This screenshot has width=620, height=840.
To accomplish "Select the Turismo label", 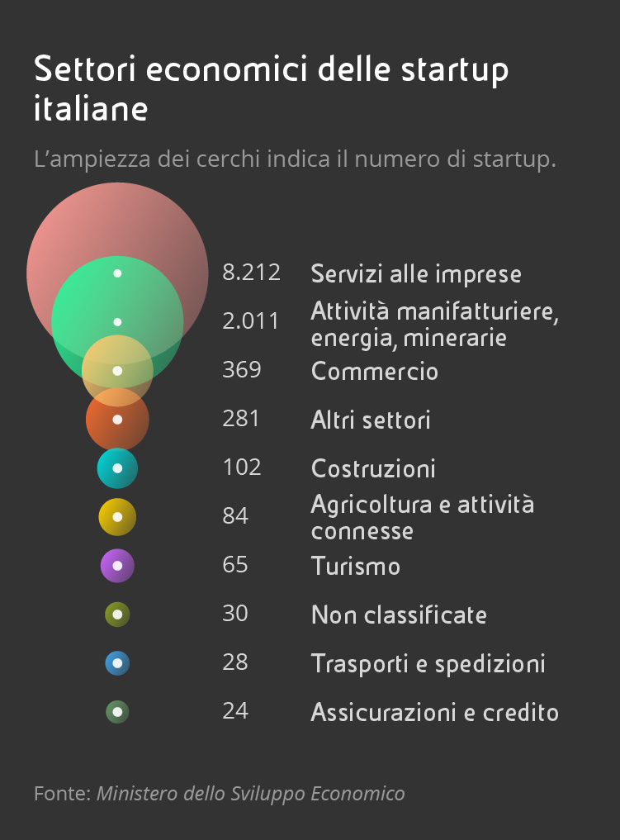I will pos(355,566).
